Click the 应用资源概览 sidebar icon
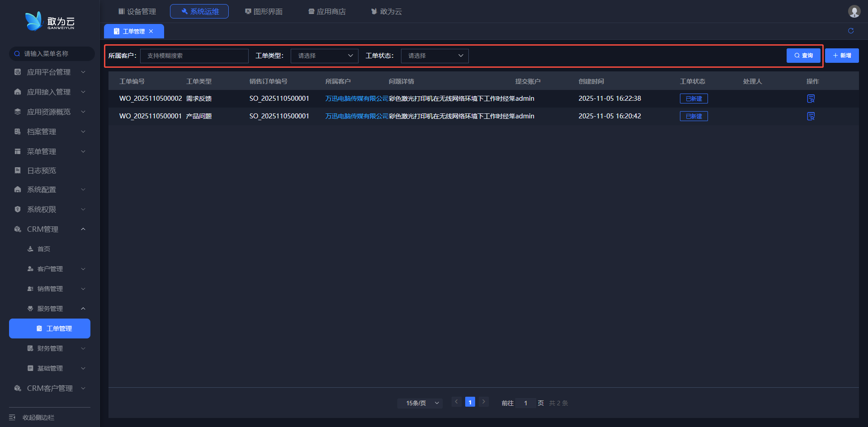The height and width of the screenshot is (427, 868). click(x=18, y=112)
